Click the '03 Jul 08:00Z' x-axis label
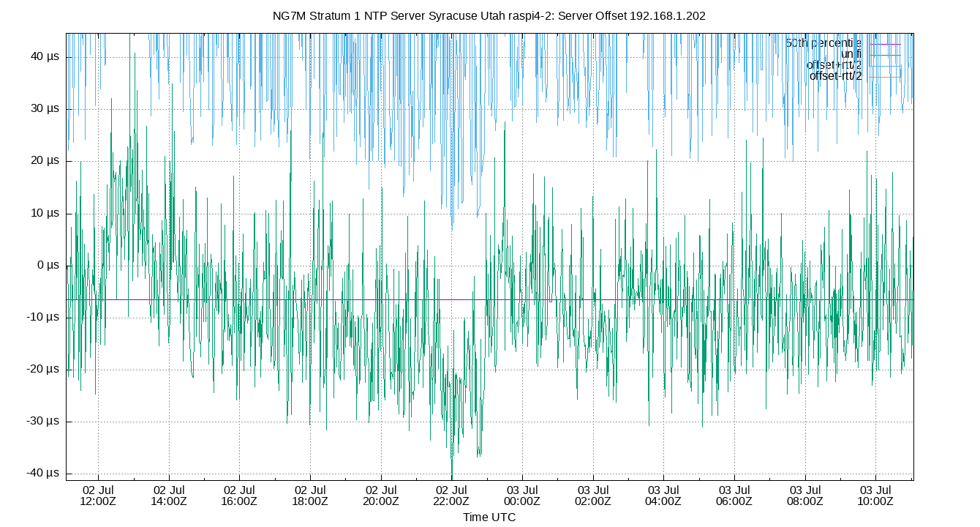The height and width of the screenshot is (527, 980). tap(804, 496)
